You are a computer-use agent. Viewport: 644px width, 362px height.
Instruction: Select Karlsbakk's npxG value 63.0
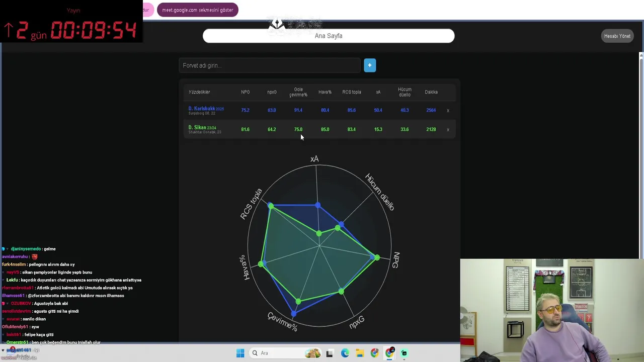(272, 110)
